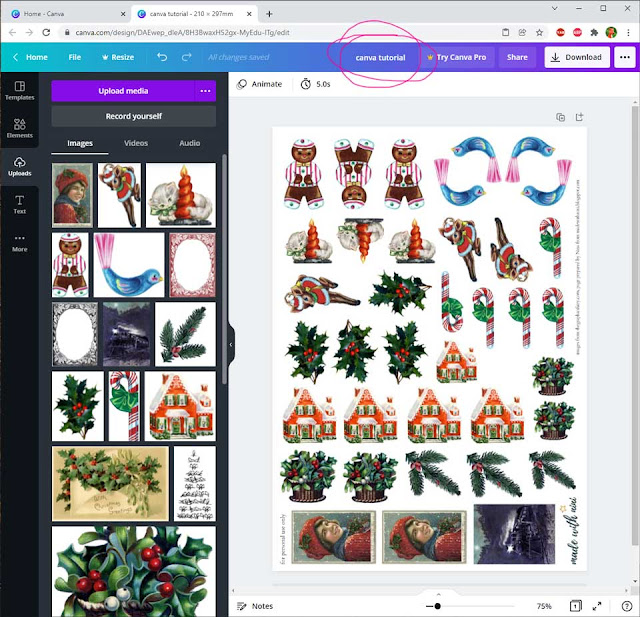Click the add page icon
Viewport: 640px width, 617px height.
coord(579,117)
